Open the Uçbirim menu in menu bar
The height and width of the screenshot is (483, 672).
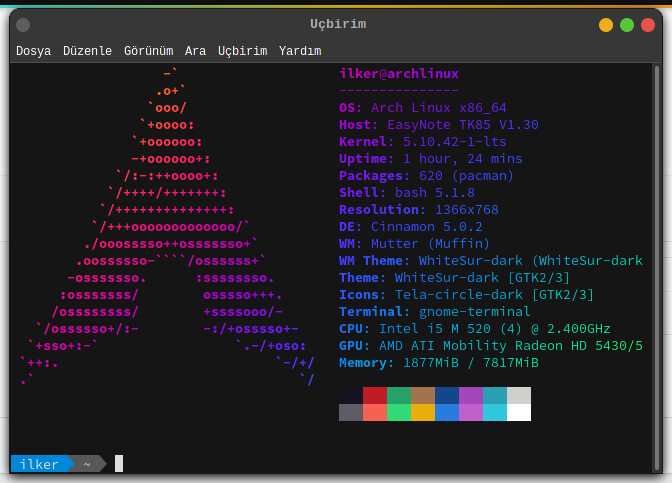pyautogui.click(x=242, y=50)
